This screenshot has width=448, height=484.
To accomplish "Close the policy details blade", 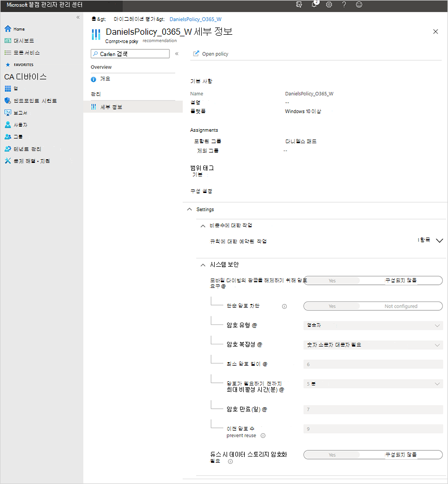I will pos(436,32).
